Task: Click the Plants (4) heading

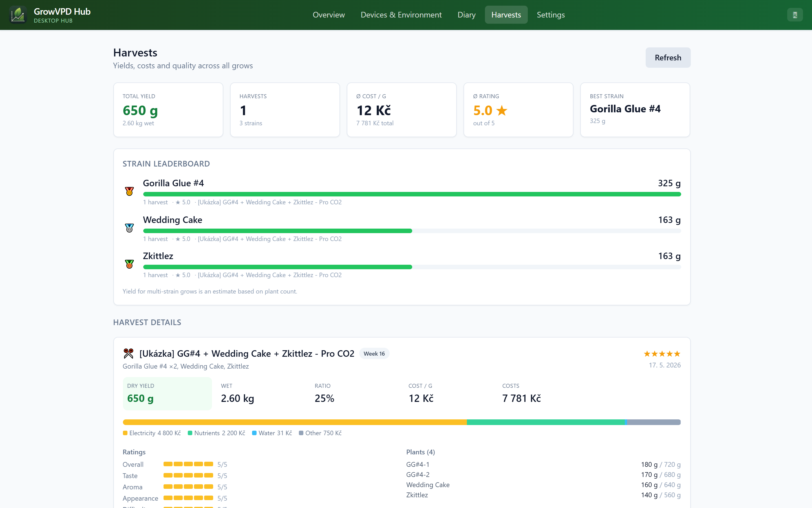Action: pyautogui.click(x=420, y=452)
